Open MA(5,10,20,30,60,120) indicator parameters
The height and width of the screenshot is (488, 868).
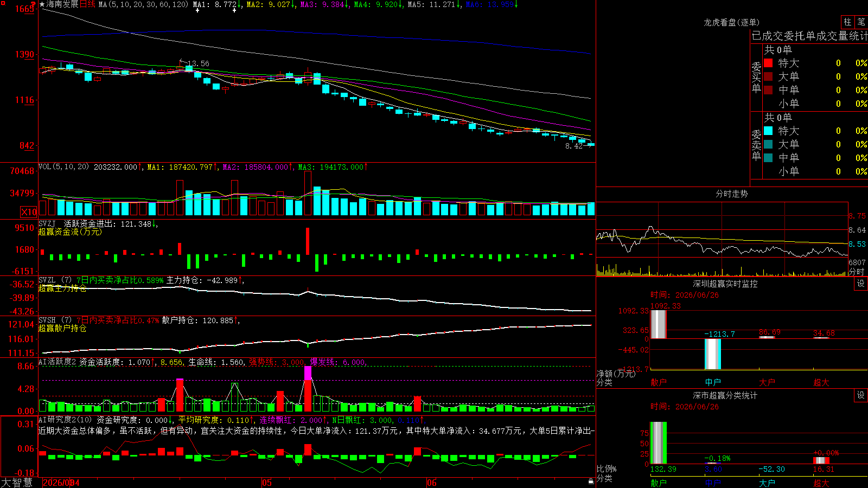[x=143, y=4]
